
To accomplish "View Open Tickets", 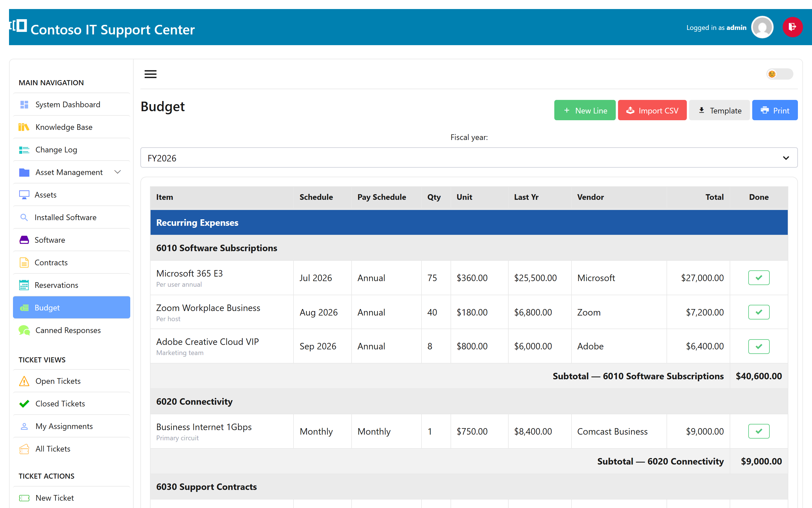I will [x=71, y=381].
